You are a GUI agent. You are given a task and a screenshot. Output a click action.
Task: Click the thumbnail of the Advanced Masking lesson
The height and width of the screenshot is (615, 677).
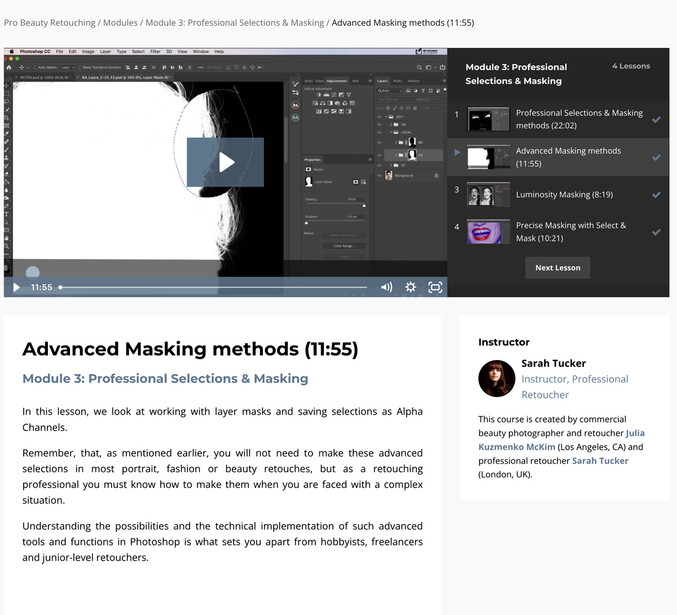point(488,157)
